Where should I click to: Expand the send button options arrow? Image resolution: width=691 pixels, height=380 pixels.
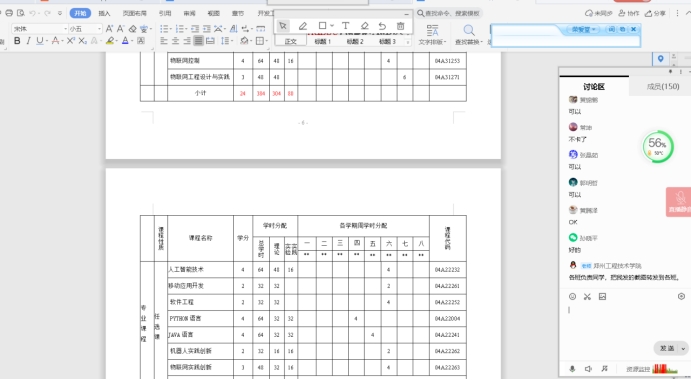[684, 348]
